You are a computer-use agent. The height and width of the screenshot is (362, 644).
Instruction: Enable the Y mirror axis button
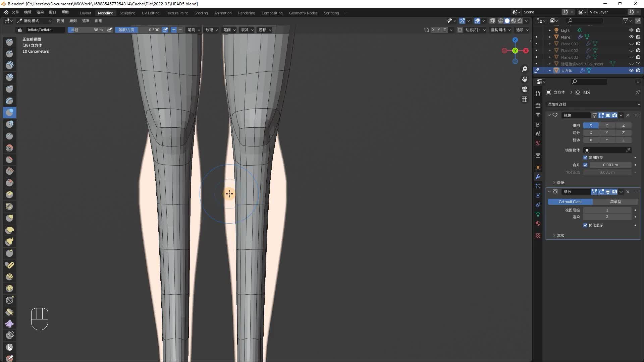click(606, 125)
